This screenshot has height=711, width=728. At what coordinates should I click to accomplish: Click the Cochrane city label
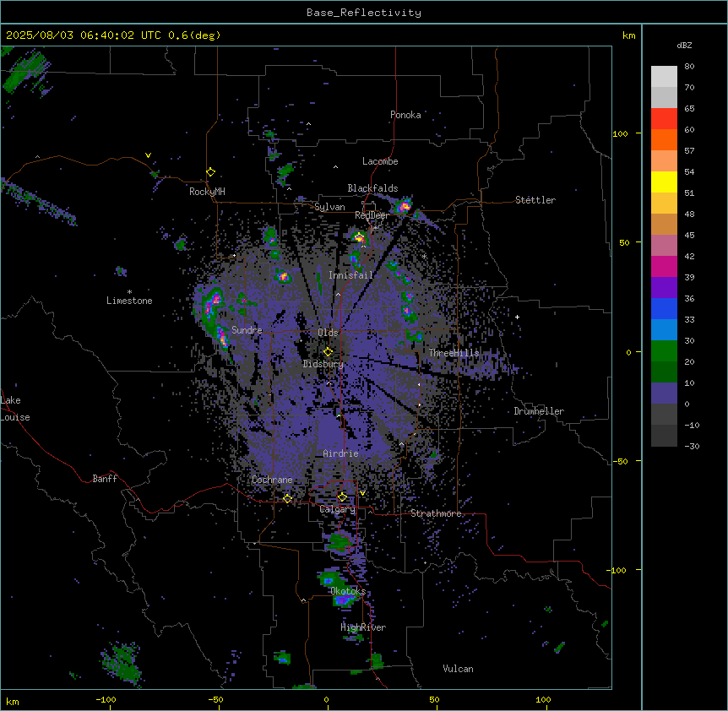coord(272,480)
